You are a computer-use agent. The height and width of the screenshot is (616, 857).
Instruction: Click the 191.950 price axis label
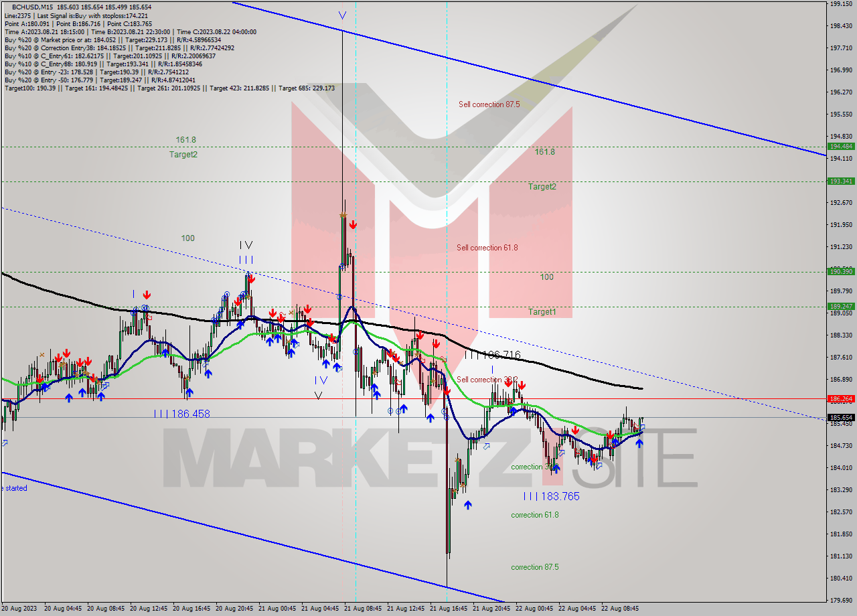(x=841, y=224)
